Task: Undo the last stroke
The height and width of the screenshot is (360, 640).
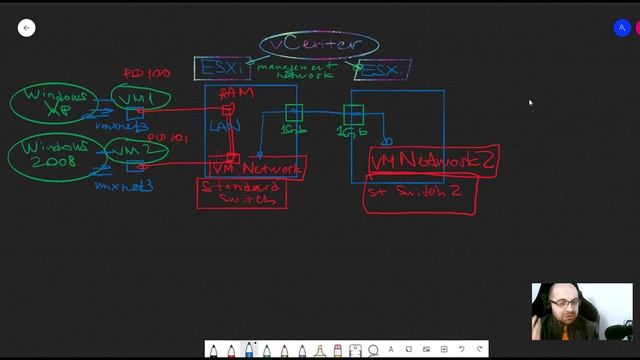Action: pyautogui.click(x=462, y=349)
